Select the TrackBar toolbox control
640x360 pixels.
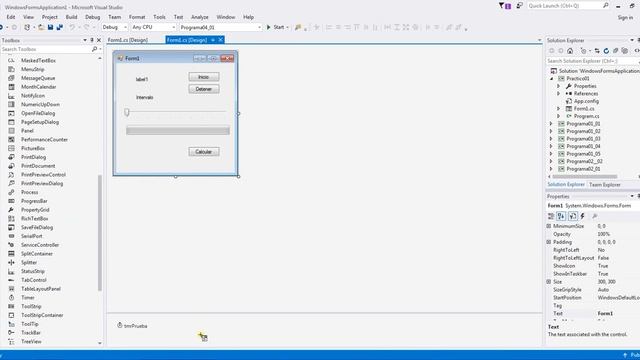coord(31,333)
